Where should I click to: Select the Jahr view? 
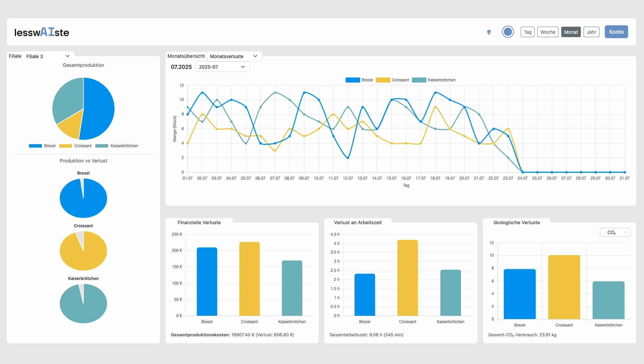coord(591,32)
